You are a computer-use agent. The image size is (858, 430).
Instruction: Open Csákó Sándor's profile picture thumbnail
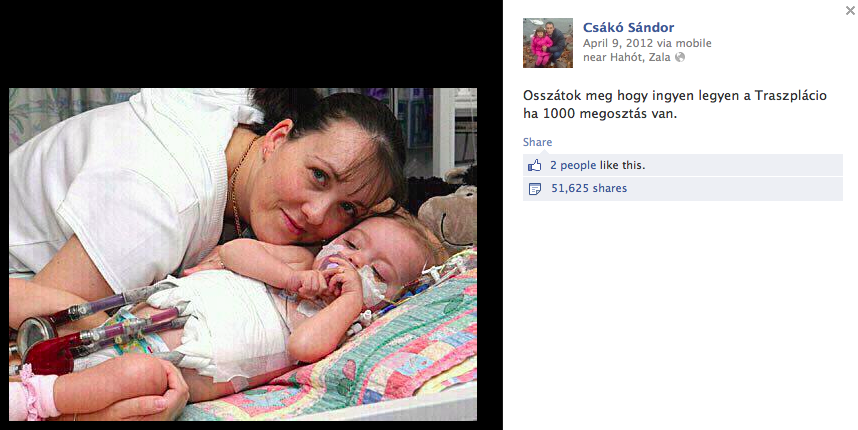(x=548, y=43)
